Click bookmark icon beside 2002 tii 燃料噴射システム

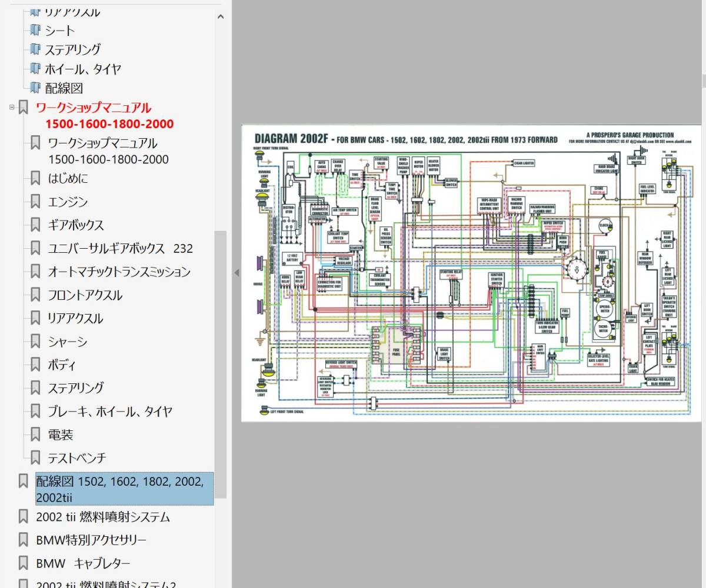pyautogui.click(x=24, y=517)
